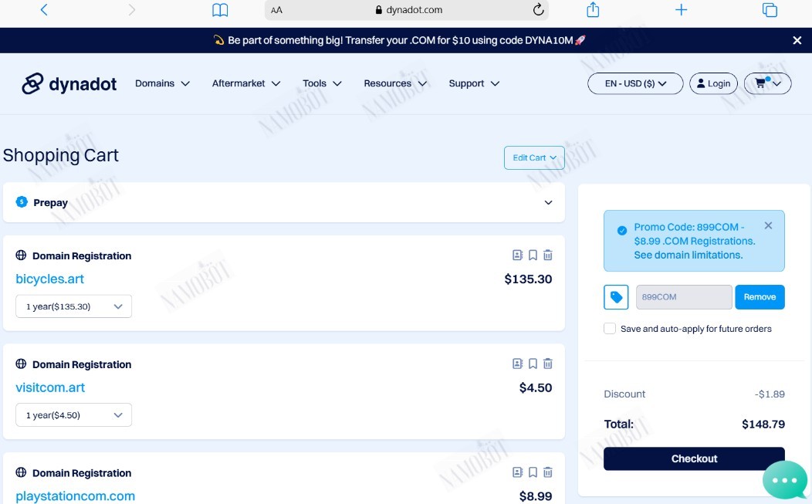Image resolution: width=812 pixels, height=504 pixels.
Task: Open the Tools menu
Action: coord(322,83)
